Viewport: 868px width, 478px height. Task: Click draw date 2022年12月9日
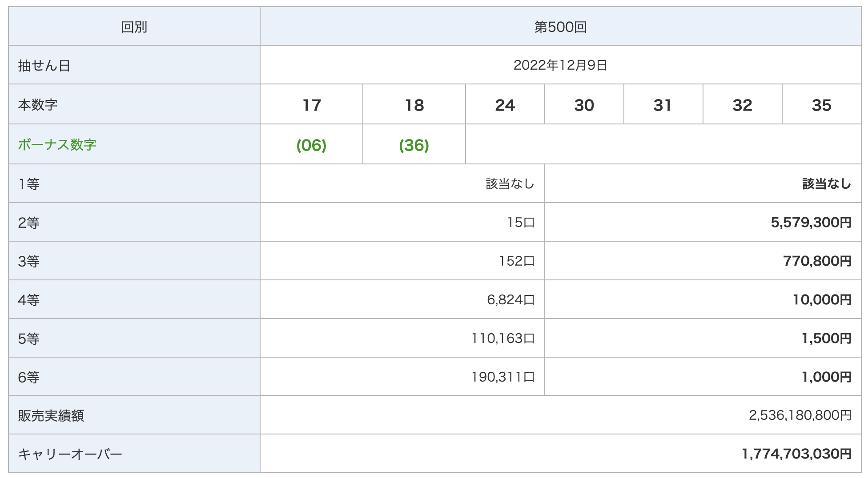click(560, 65)
